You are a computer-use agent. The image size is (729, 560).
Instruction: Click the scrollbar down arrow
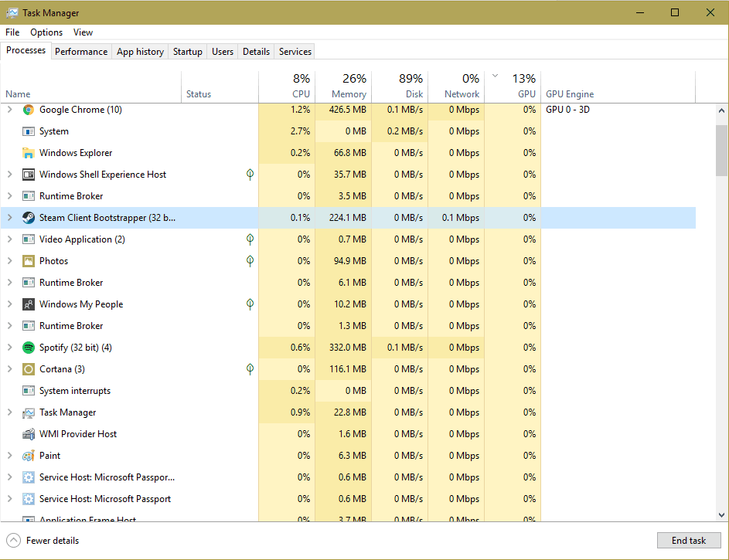[721, 515]
